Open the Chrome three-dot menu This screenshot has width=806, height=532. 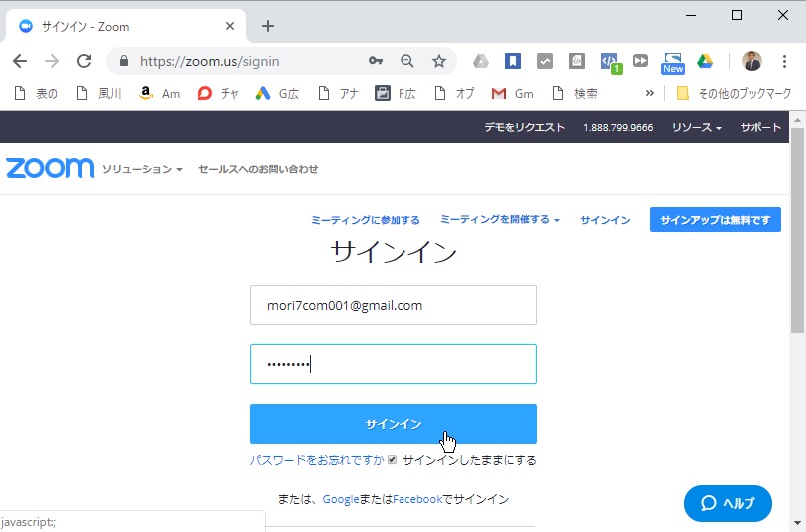pyautogui.click(x=784, y=61)
